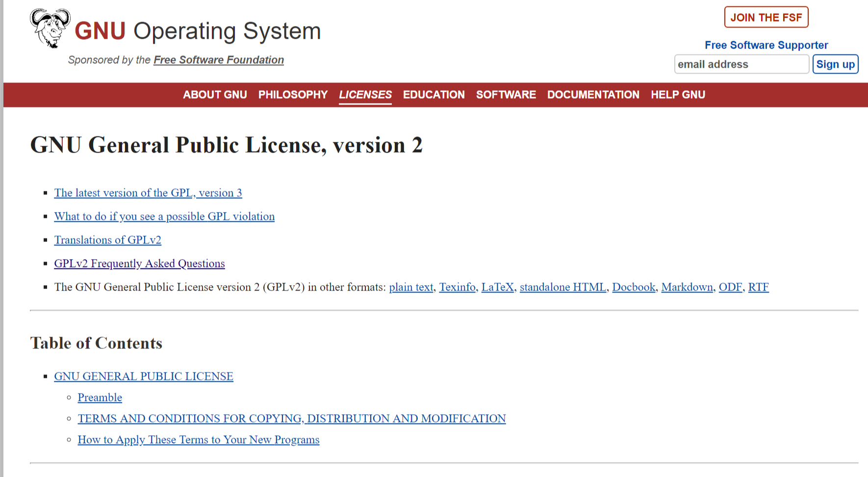
Task: Open the possible GPL violation link
Action: coord(164,216)
